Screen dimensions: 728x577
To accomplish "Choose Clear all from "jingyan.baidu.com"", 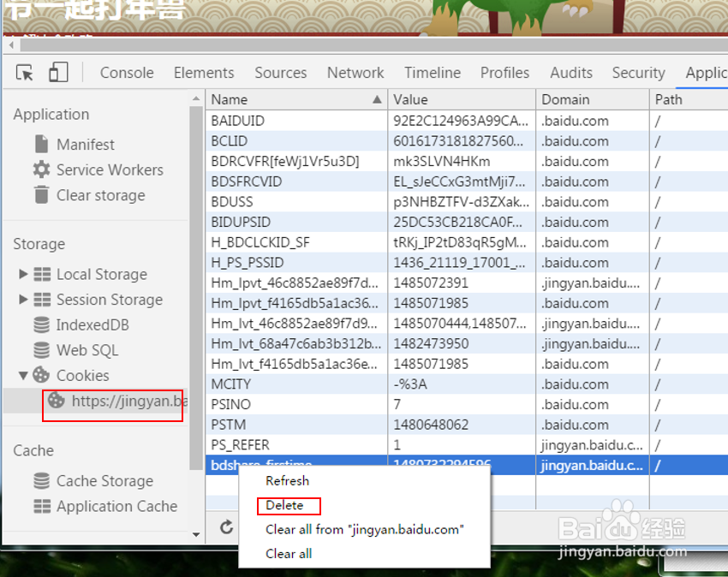I will click(365, 529).
